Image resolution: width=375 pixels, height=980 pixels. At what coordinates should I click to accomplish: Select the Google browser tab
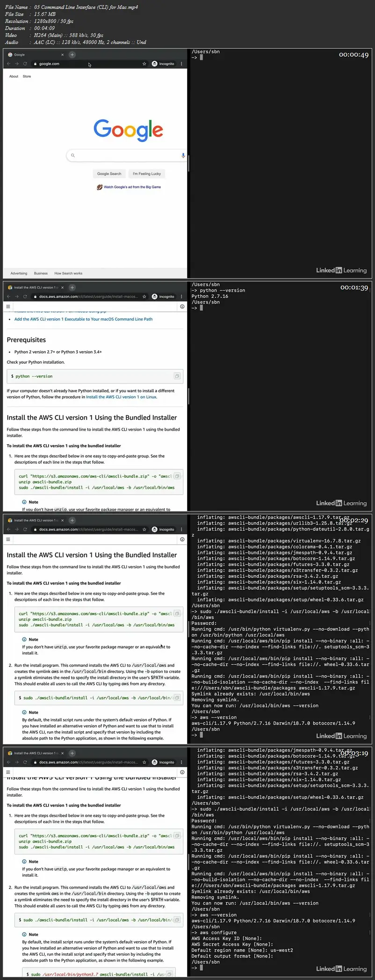(35, 55)
